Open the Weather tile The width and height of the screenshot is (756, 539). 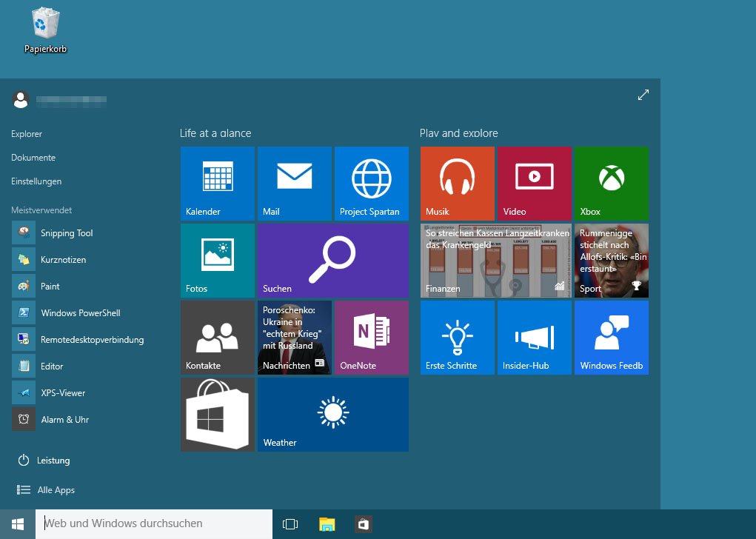click(x=333, y=415)
